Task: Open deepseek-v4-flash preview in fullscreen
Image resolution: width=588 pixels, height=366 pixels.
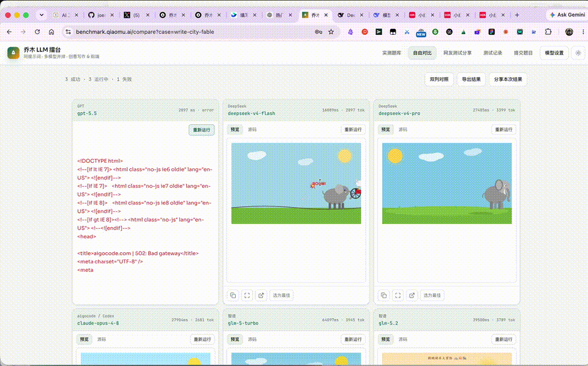Action: click(247, 296)
